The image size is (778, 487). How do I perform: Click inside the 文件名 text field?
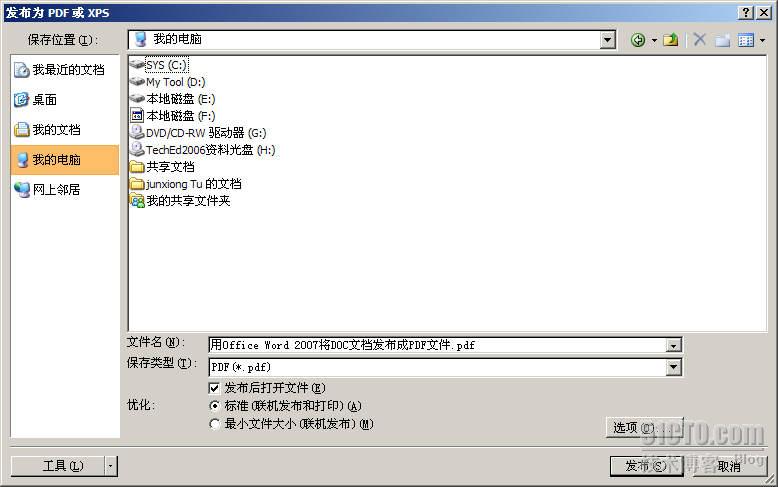click(438, 345)
